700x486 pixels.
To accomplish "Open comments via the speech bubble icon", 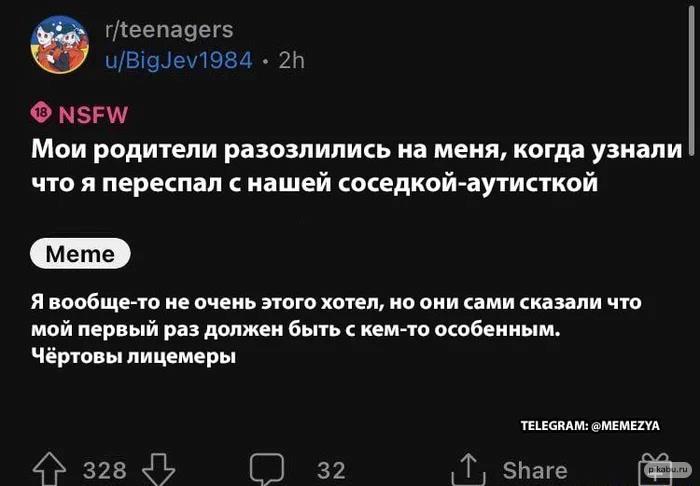I will [x=267, y=469].
